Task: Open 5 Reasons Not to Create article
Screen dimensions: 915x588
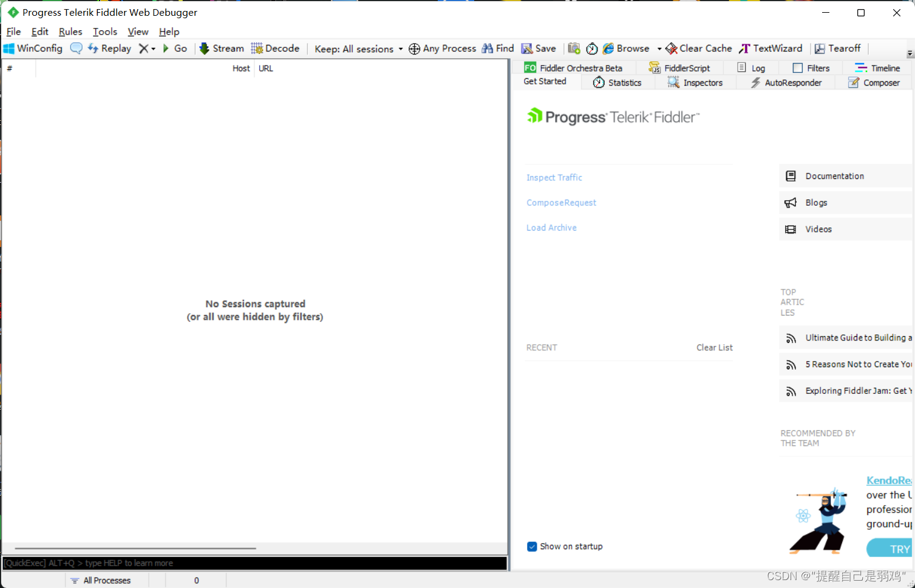Action: [x=846, y=365]
